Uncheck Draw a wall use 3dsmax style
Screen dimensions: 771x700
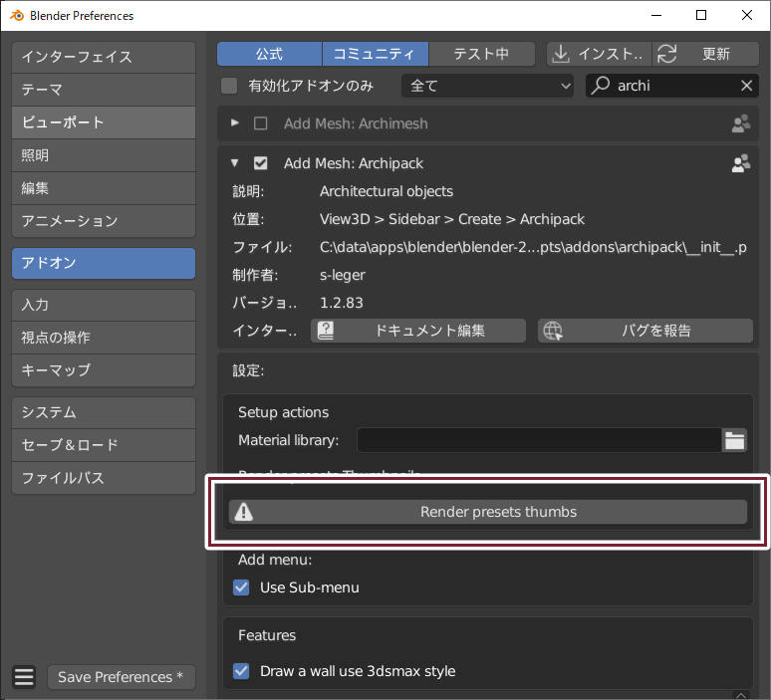point(241,671)
